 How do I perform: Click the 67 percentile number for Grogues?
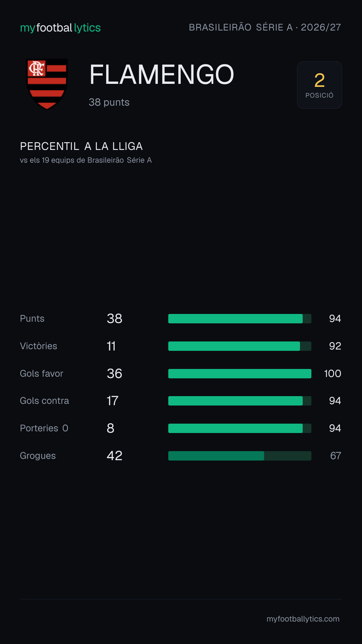[336, 456]
